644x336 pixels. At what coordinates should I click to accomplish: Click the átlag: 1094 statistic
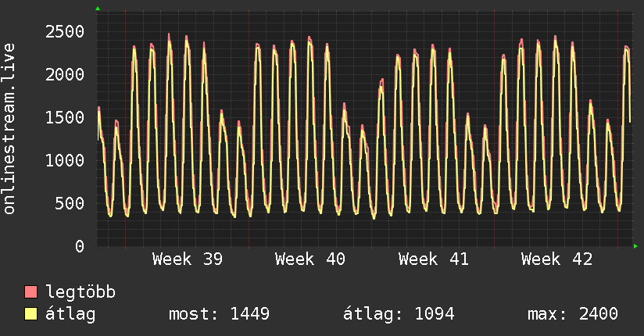point(399,314)
